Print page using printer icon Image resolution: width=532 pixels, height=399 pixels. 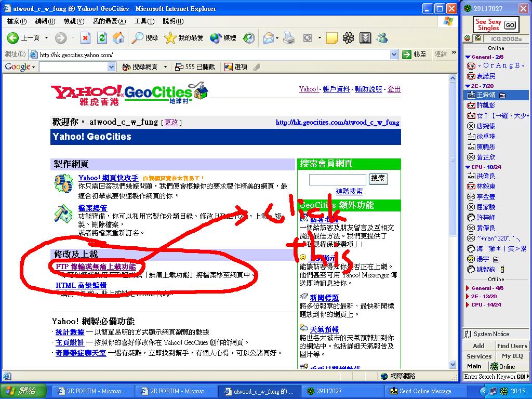point(289,37)
